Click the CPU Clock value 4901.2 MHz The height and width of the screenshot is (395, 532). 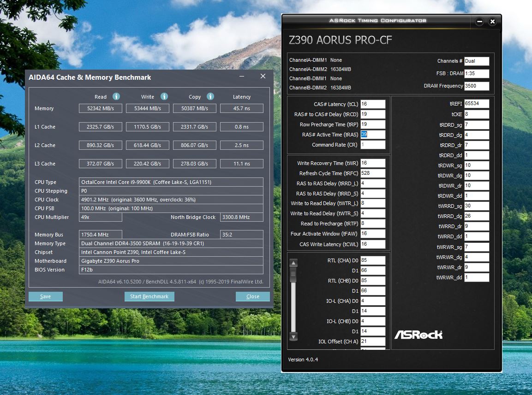pos(171,200)
